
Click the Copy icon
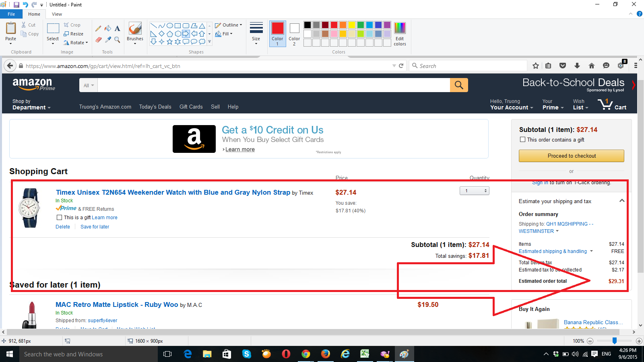coord(24,34)
